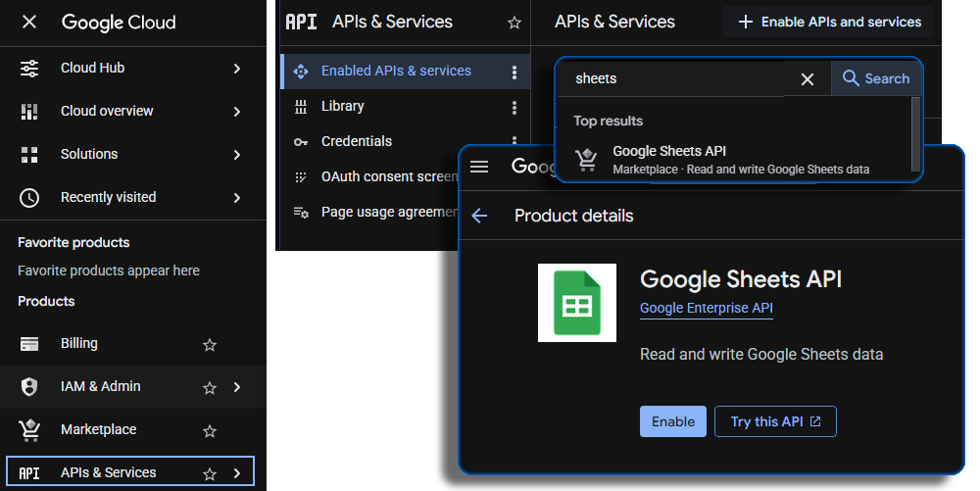Open more options for Enabled APIs & services
The width and height of the screenshot is (980, 491).
514,72
